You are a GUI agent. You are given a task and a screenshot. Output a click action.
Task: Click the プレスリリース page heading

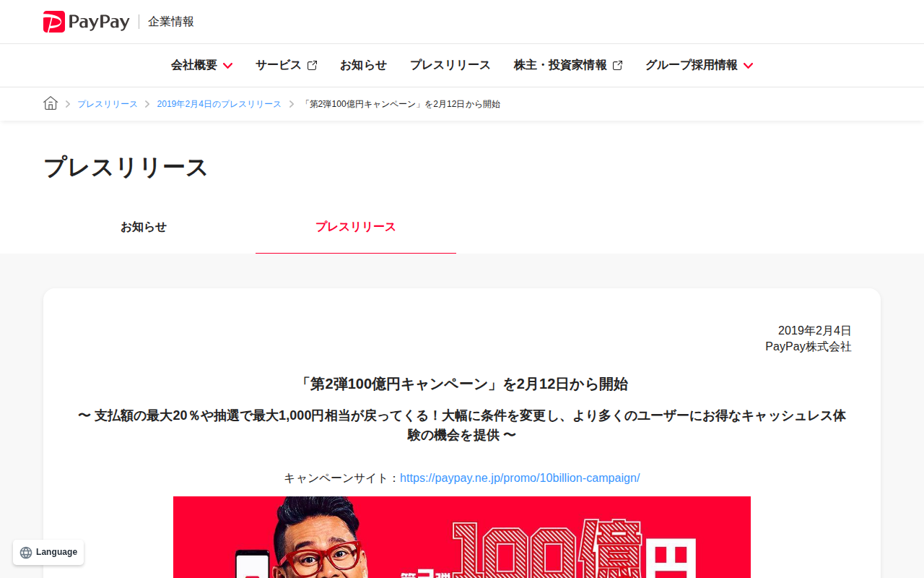coord(126,168)
